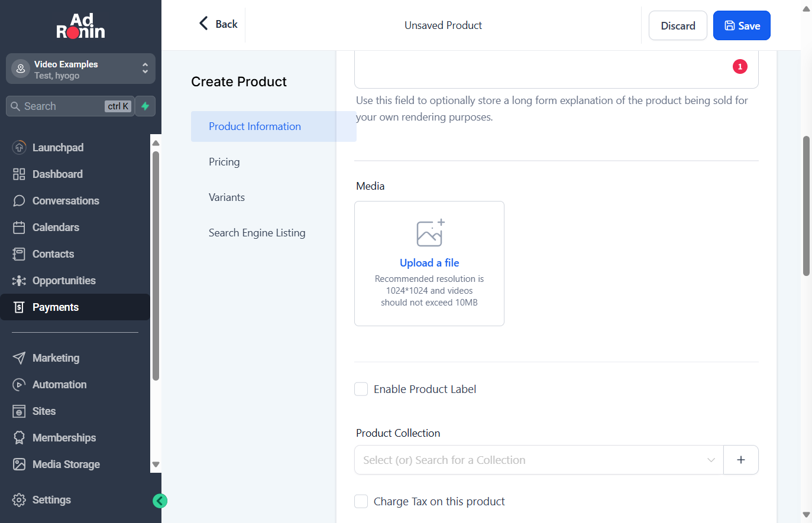Click the Contacts icon
Viewport: 812px width, 523px height.
coord(19,254)
